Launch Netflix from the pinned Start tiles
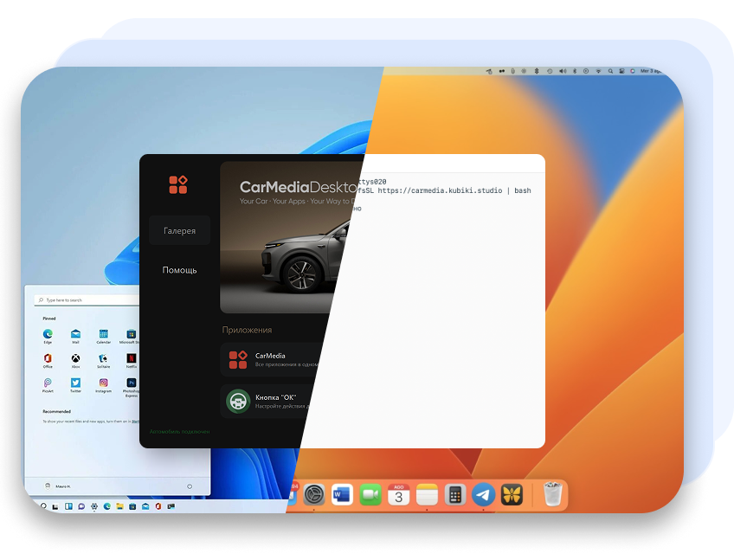Viewport: 734px width, 560px height. coord(132,358)
